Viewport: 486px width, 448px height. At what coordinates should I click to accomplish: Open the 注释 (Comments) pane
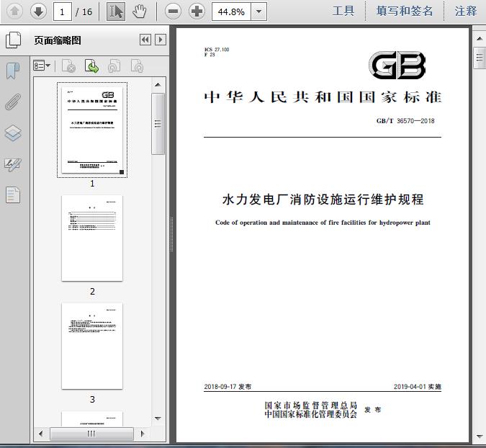(x=466, y=12)
